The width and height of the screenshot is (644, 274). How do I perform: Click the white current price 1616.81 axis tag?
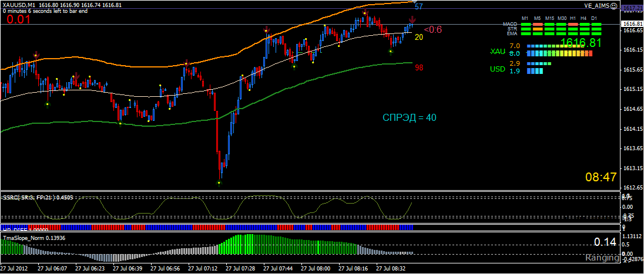(632, 24)
